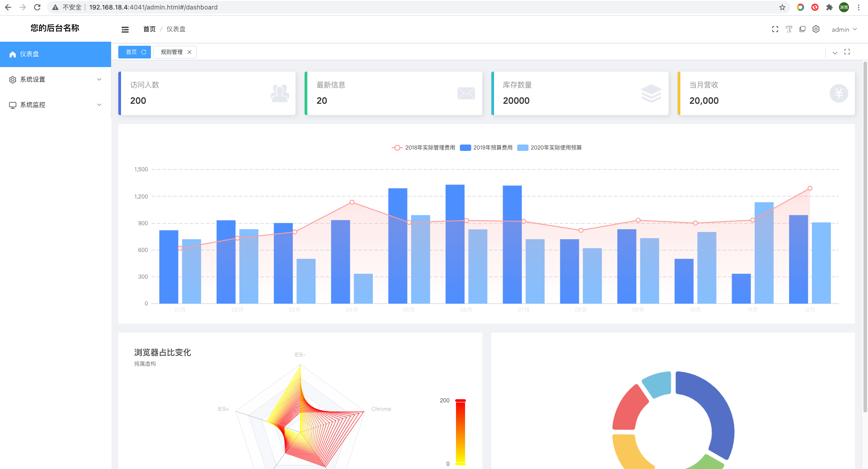Open the dashboard home icon in sidebar
This screenshot has width=868, height=469.
click(13, 54)
